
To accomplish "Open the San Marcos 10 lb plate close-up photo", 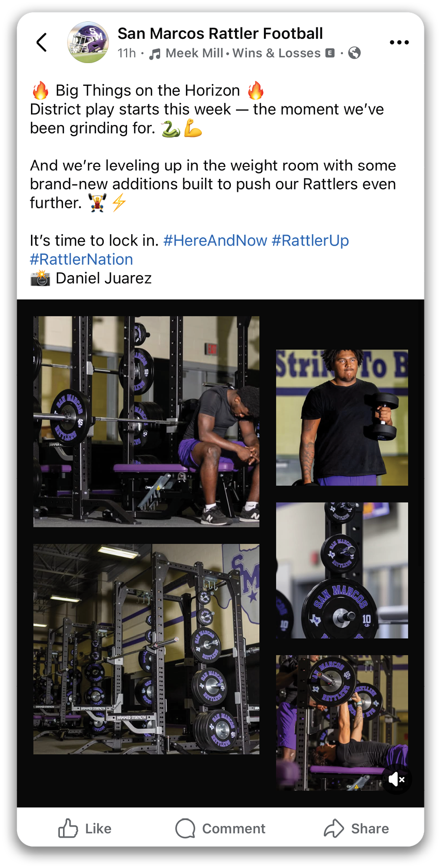I will (342, 570).
